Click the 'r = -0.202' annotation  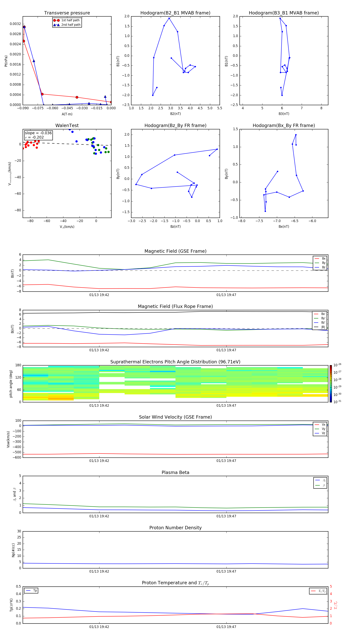tap(34, 137)
